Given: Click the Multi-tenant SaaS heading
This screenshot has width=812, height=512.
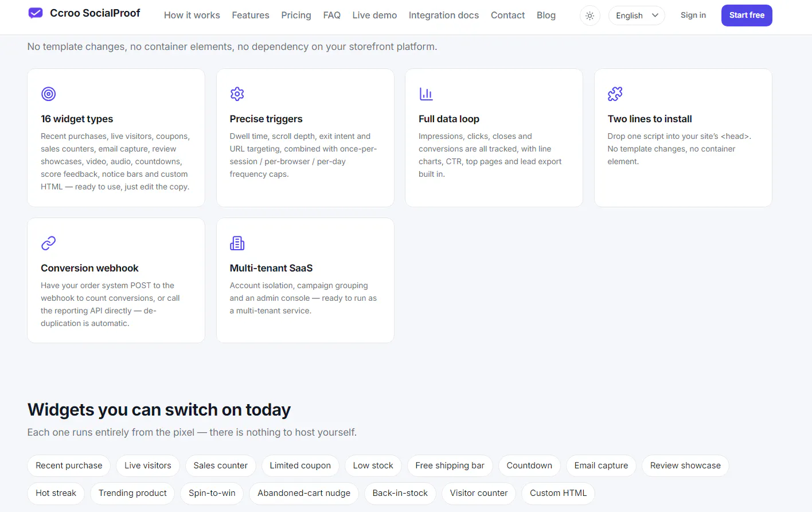Looking at the screenshot, I should pyautogui.click(x=271, y=268).
